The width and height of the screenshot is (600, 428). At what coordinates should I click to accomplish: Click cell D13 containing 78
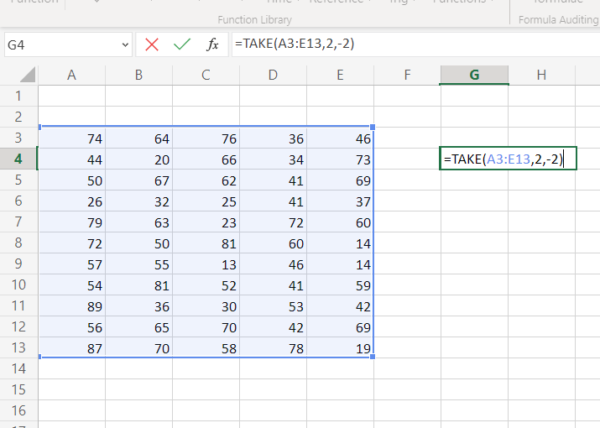tap(273, 348)
